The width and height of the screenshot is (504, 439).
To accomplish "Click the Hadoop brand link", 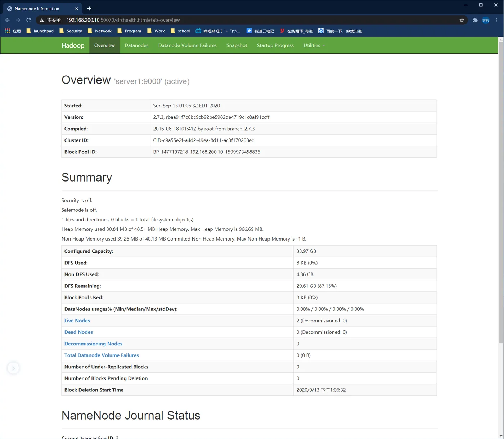I will [73, 45].
